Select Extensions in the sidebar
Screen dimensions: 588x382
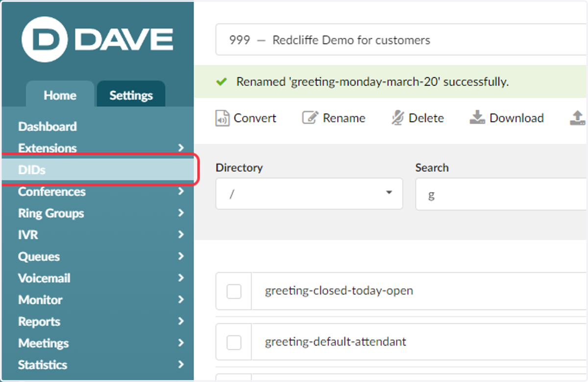click(x=48, y=148)
